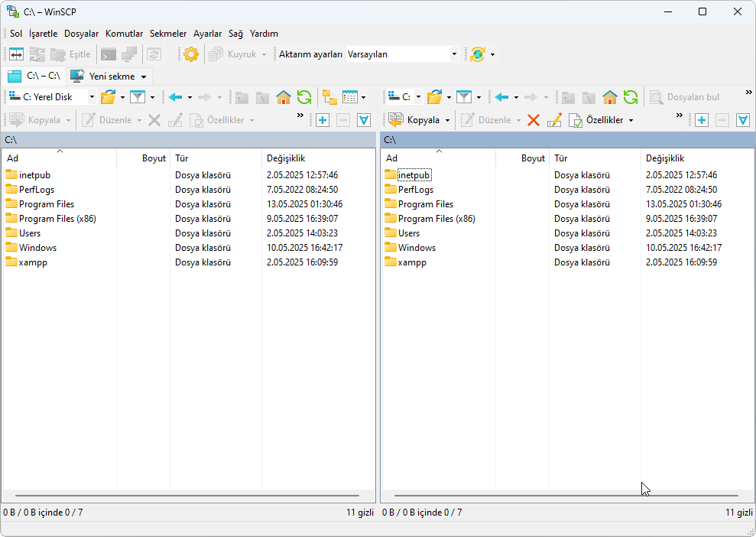Open the İşaretle menu
This screenshot has height=537, width=756.
(x=44, y=34)
